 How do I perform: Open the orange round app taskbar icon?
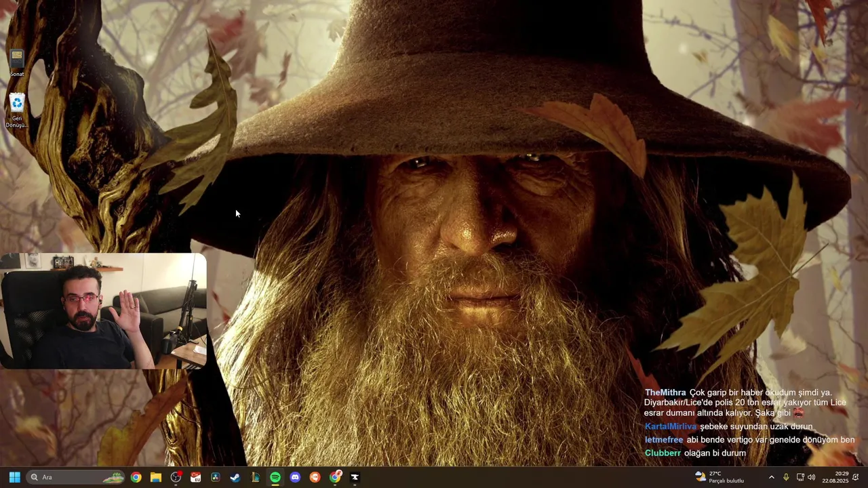click(x=315, y=477)
